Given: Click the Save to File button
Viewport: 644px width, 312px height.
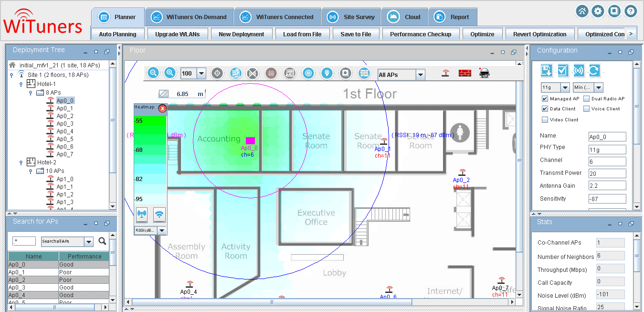Looking at the screenshot, I should 356,34.
